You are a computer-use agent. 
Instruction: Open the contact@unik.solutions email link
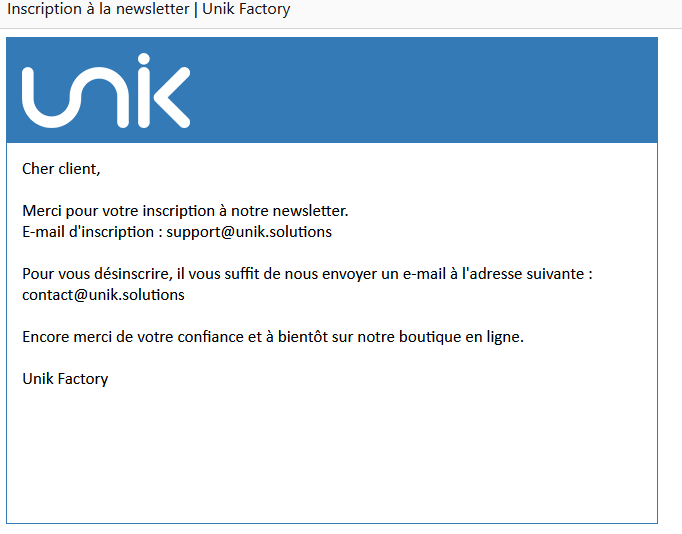coord(103,295)
